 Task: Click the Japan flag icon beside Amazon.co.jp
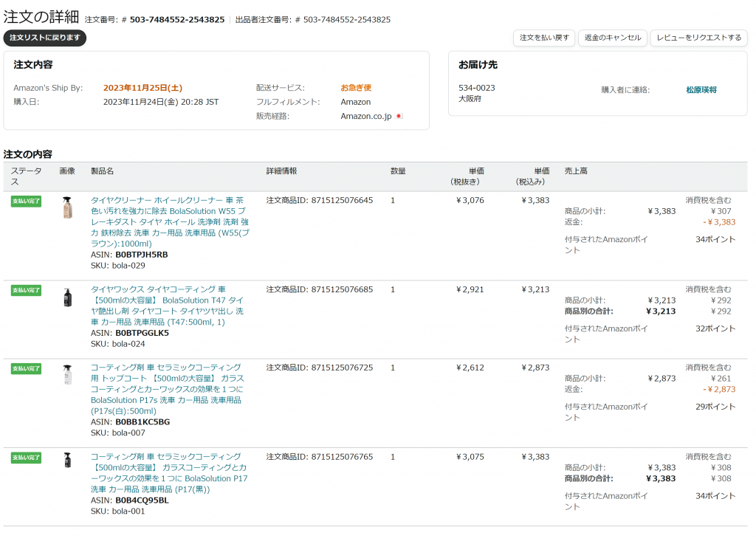click(399, 116)
